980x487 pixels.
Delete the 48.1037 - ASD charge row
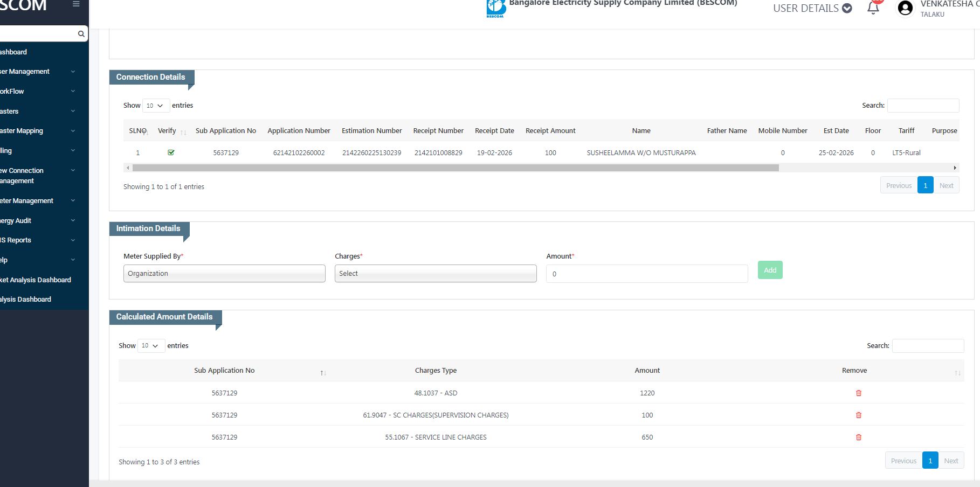(x=858, y=393)
